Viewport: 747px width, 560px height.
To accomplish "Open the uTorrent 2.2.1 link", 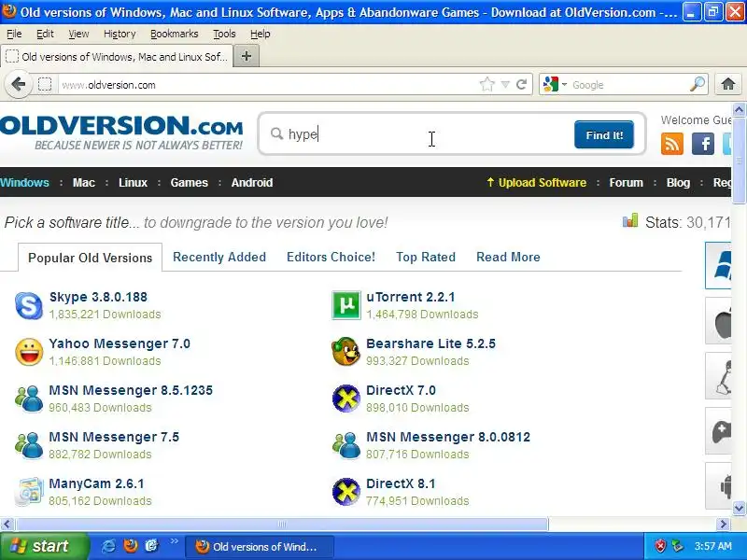I will (x=410, y=297).
